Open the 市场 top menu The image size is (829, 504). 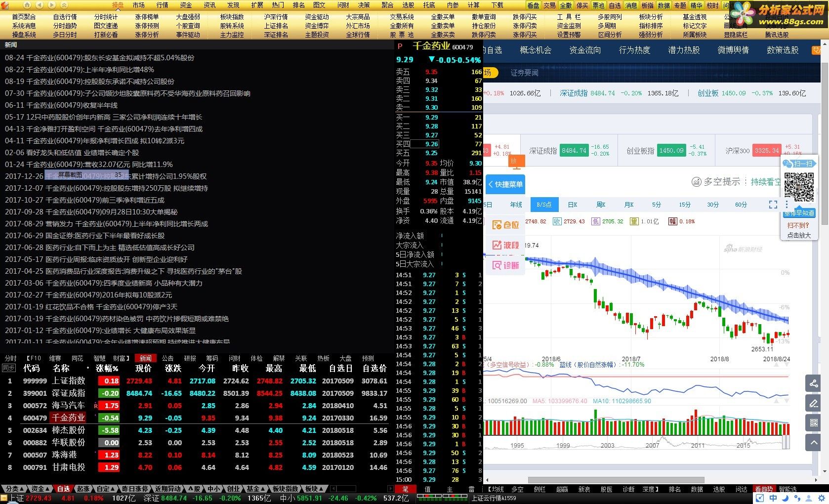pos(139,5)
